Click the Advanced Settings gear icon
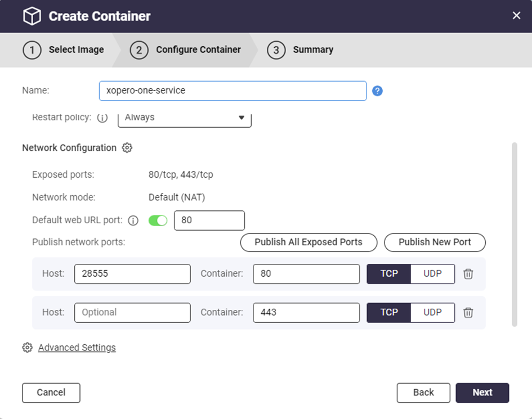532x419 pixels. click(27, 348)
